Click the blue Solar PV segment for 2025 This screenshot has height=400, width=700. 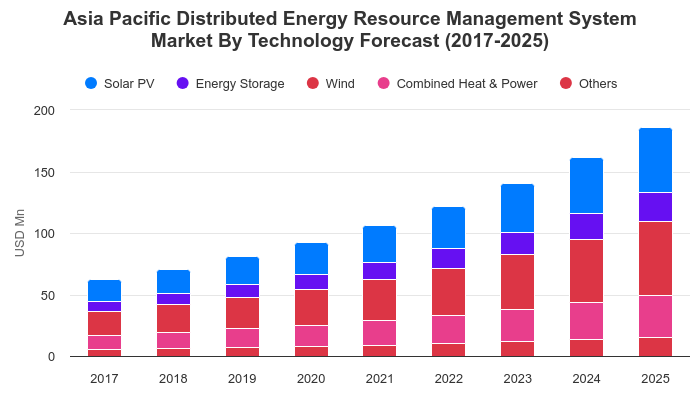click(x=655, y=160)
